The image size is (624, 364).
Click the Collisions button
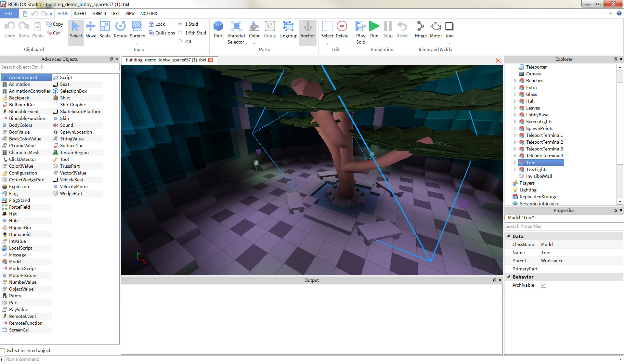162,33
